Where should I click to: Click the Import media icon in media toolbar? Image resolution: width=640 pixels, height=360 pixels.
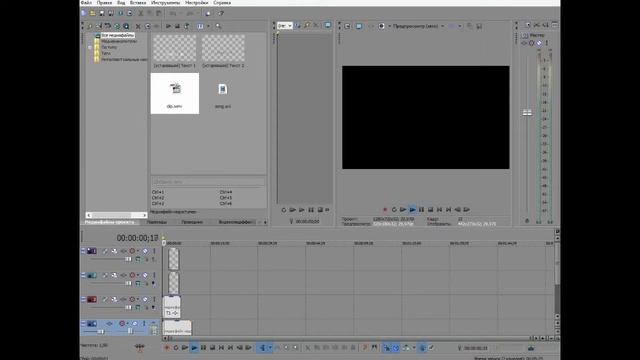pyautogui.click(x=89, y=26)
